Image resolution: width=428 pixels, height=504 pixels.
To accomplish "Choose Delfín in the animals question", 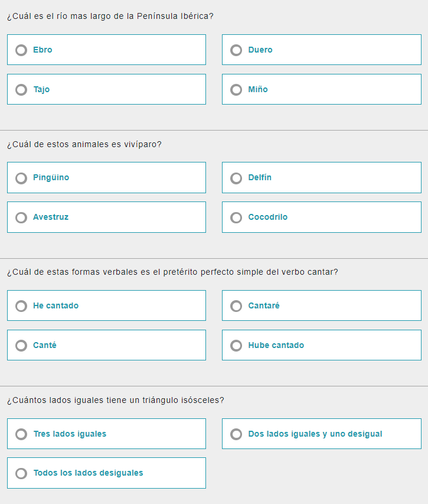I will [x=236, y=177].
